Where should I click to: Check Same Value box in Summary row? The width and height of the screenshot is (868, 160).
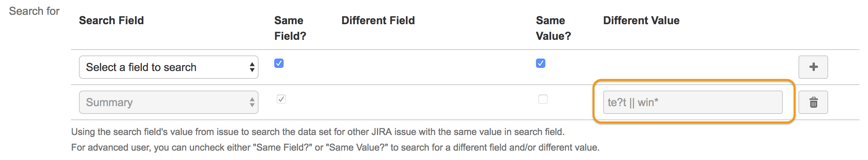click(x=543, y=99)
